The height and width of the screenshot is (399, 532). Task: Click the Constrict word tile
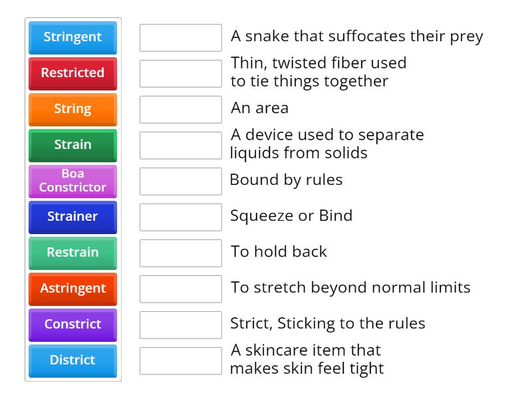click(x=72, y=325)
